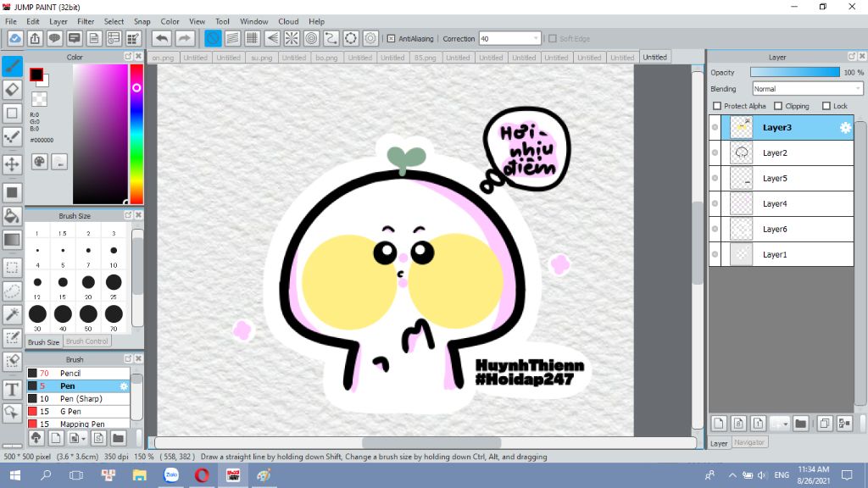Click the Undo arrow in toolbar
Viewport: 868px width, 488px height.
[x=162, y=38]
